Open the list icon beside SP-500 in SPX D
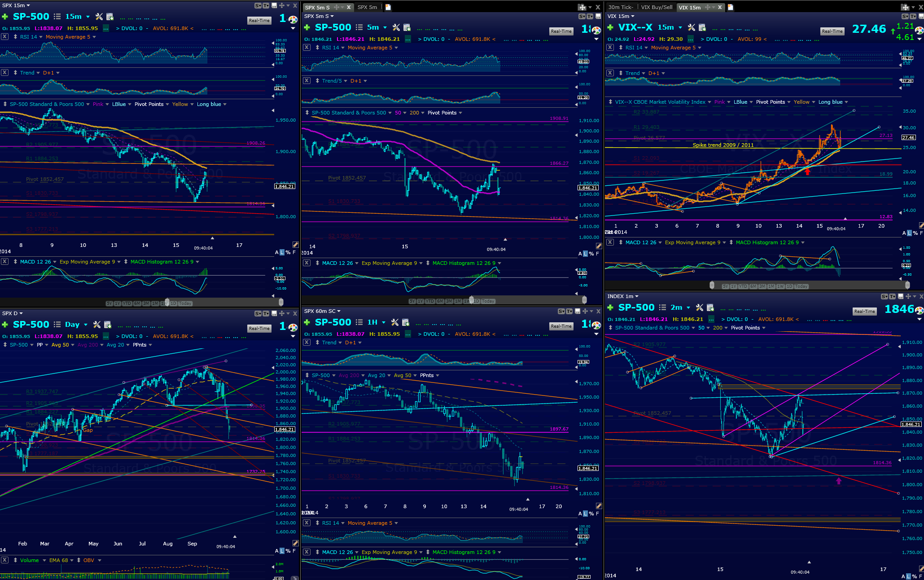 coord(57,325)
